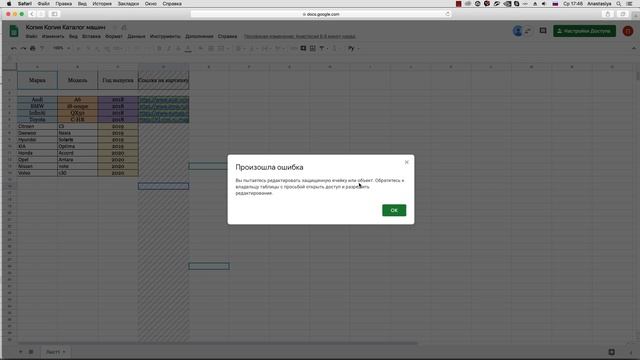Insert a chart via toolbar icon
The height and width of the screenshot is (360, 640).
pos(313,48)
